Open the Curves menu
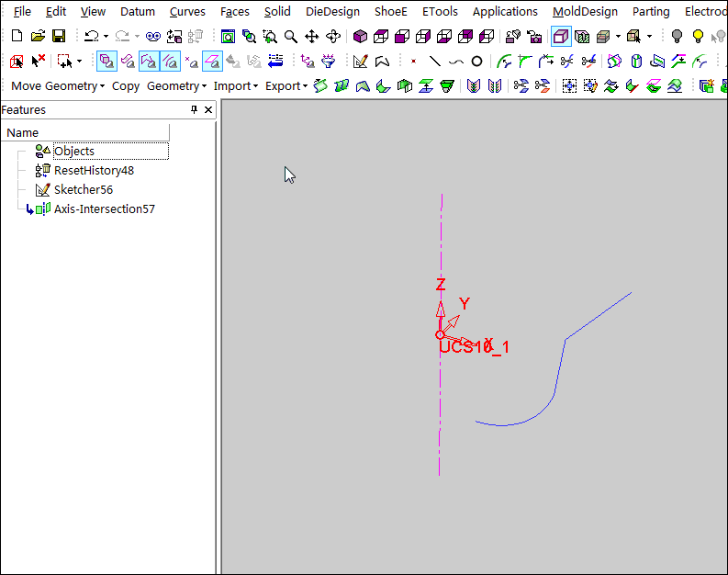The image size is (728, 575). click(x=187, y=12)
